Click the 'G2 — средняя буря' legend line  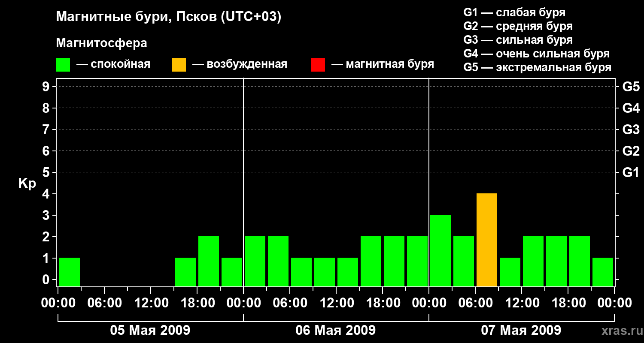[x=518, y=26]
